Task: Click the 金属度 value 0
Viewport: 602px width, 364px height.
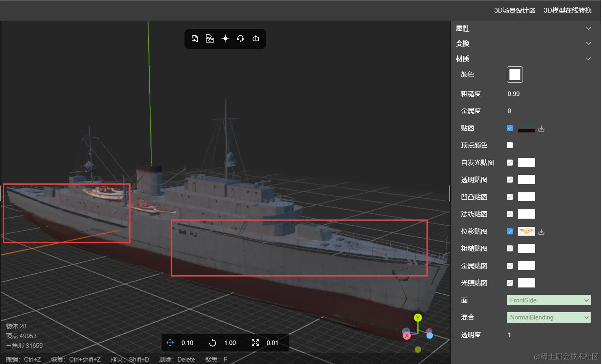Action: pos(510,111)
